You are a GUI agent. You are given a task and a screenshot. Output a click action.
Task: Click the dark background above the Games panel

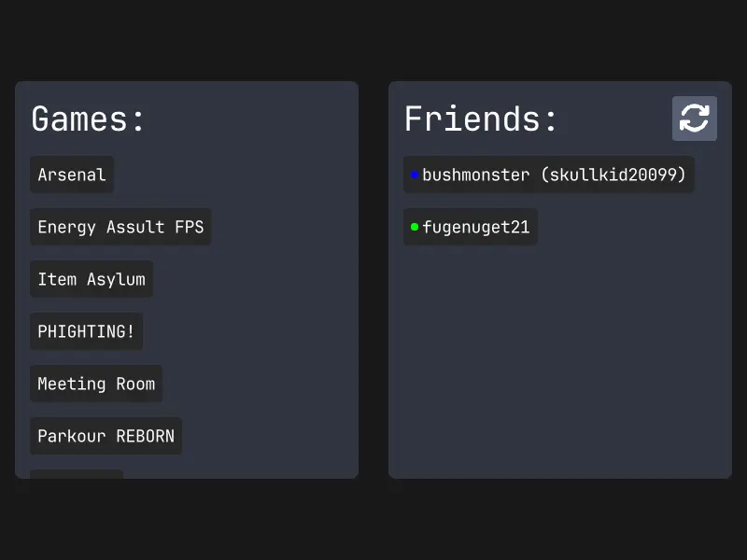pos(187,42)
